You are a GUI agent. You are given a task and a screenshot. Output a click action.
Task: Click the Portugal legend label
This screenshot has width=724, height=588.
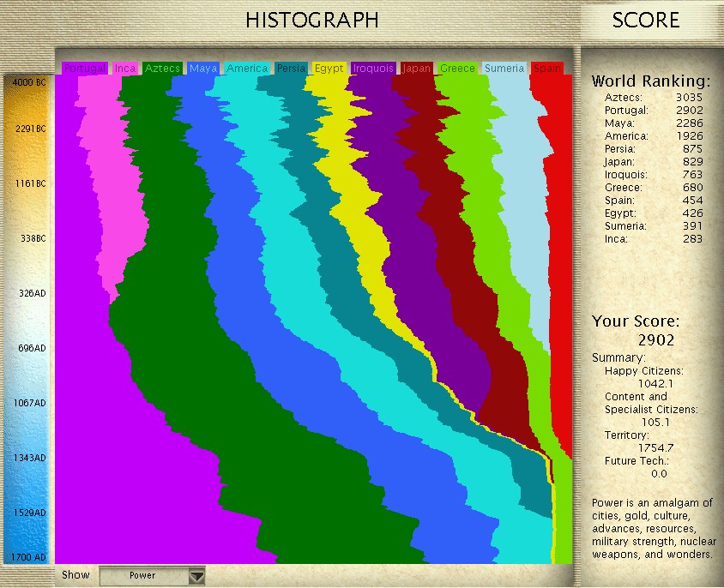(x=84, y=69)
